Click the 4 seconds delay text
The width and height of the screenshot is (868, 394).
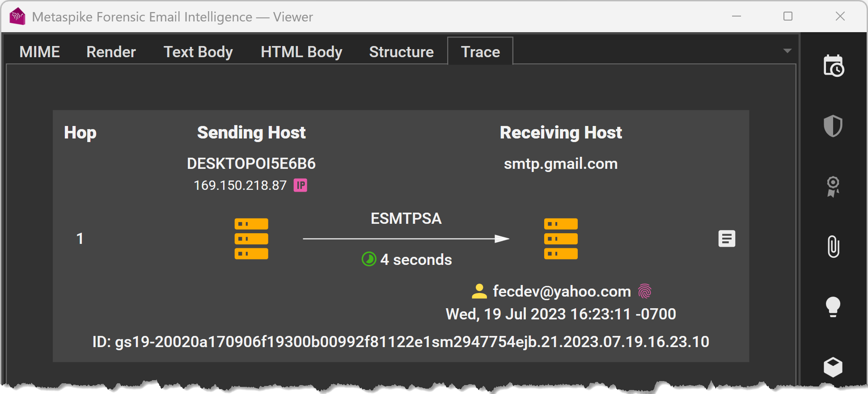click(x=416, y=260)
